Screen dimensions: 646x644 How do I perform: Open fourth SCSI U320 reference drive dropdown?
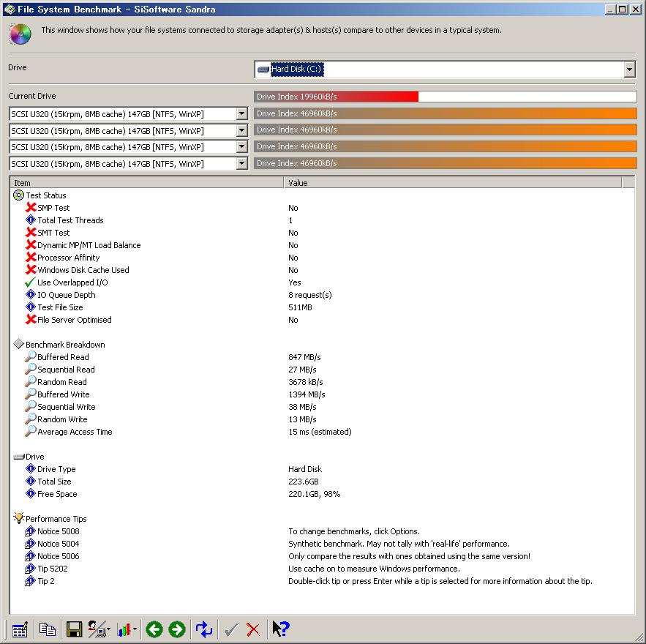(x=242, y=164)
